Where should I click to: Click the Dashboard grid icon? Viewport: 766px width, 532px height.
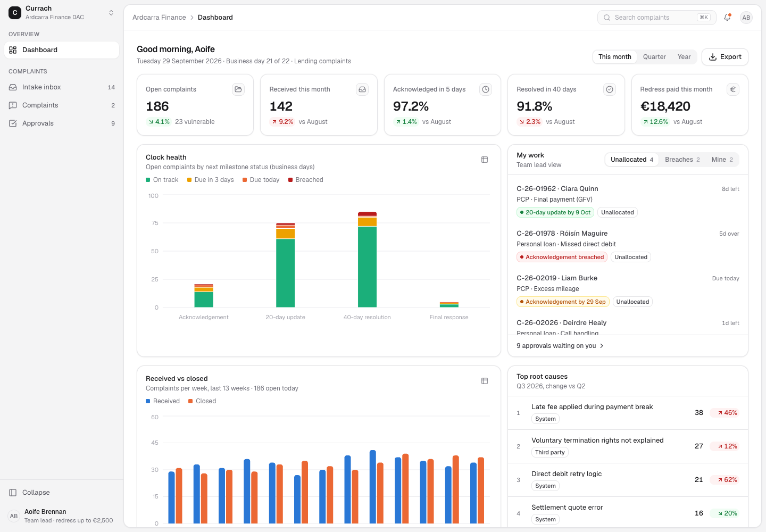pyautogui.click(x=13, y=50)
